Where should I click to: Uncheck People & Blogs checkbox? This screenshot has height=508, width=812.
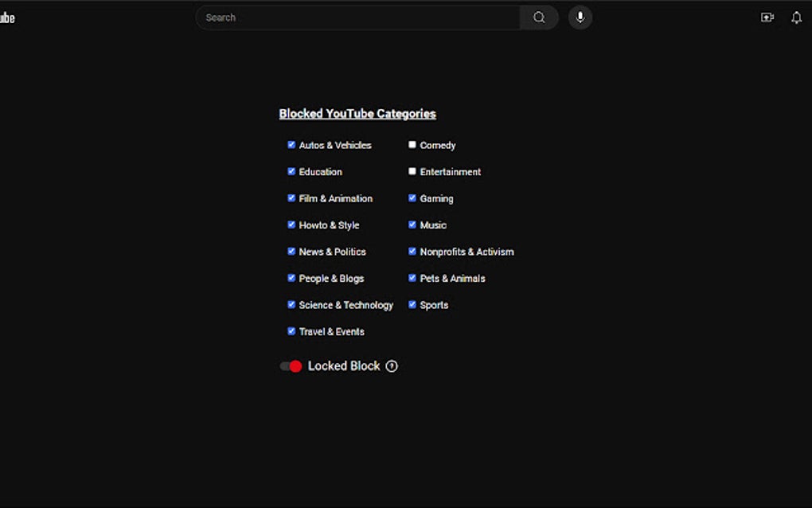[x=291, y=278]
